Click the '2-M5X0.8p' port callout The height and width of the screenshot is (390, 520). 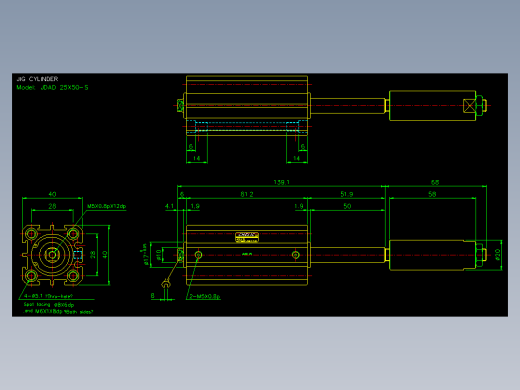(x=205, y=296)
